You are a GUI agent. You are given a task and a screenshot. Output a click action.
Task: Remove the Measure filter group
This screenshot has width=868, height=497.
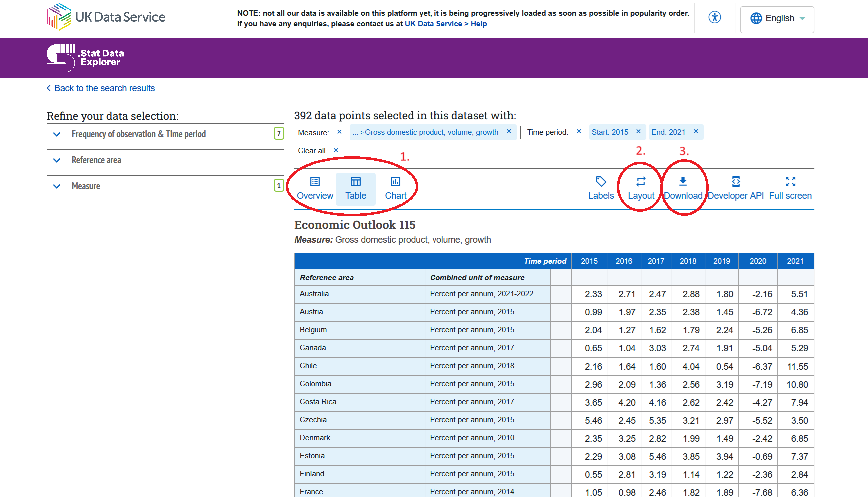(x=339, y=132)
